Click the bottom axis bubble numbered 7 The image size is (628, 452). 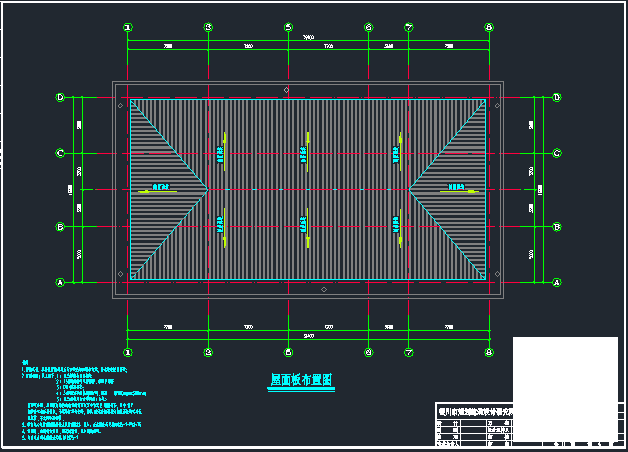click(x=409, y=352)
